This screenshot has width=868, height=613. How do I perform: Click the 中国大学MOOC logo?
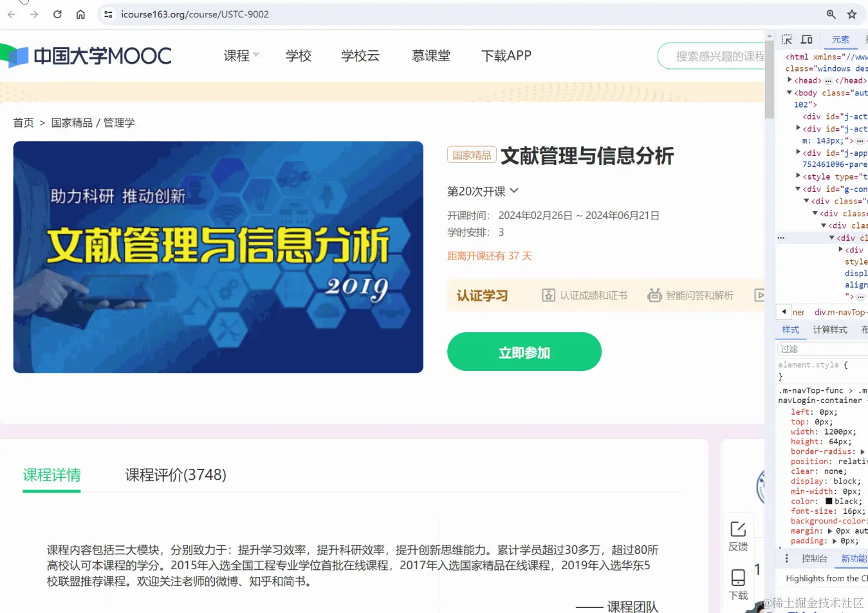click(x=87, y=55)
